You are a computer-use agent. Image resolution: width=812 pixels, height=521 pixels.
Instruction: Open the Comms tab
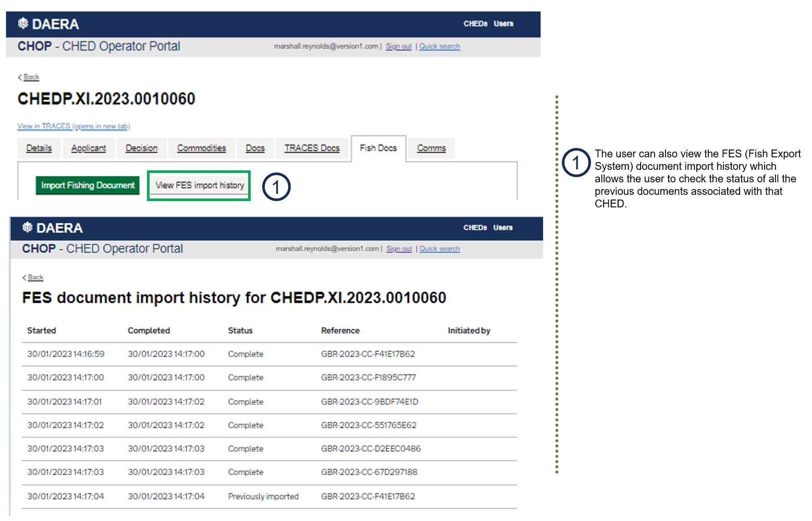[x=432, y=148]
